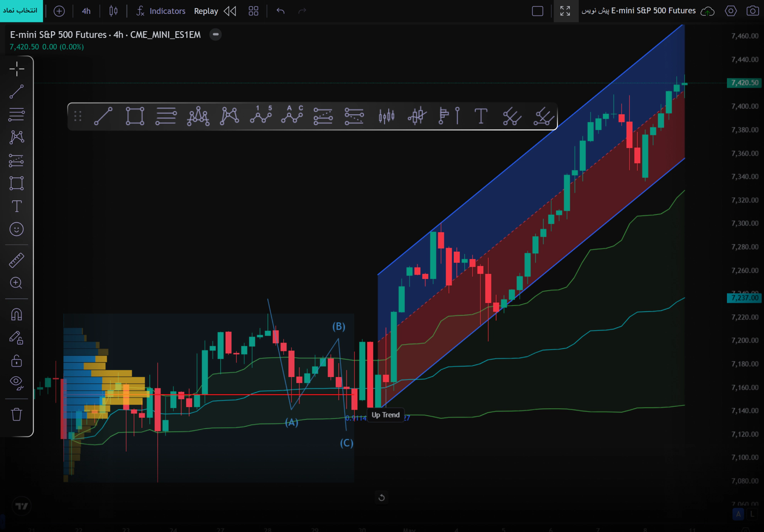The image size is (764, 532).
Task: Click the 7,460.00 level on the price axis
Action: coord(745,36)
